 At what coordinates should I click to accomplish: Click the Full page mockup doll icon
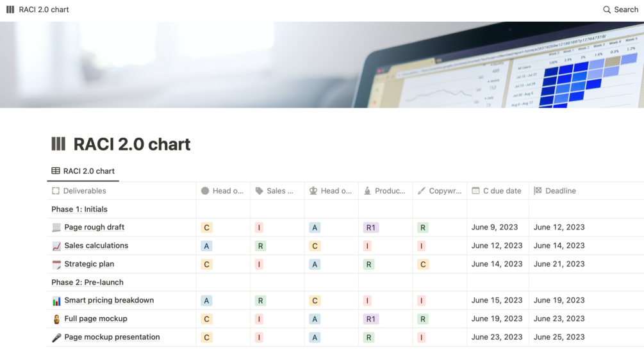(56, 318)
